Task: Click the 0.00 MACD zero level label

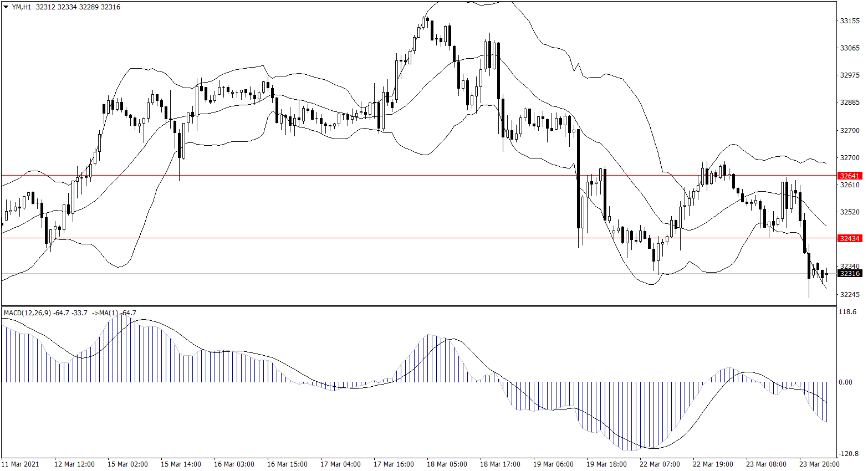Action: pos(845,382)
